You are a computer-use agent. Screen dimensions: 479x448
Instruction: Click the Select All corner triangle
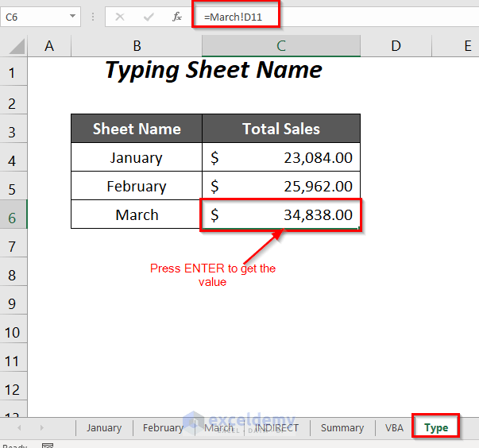coord(17,46)
